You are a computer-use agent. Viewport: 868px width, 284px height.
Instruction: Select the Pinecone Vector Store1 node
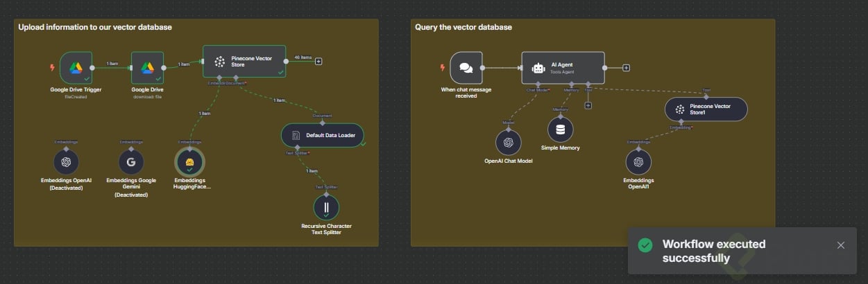coord(706,109)
